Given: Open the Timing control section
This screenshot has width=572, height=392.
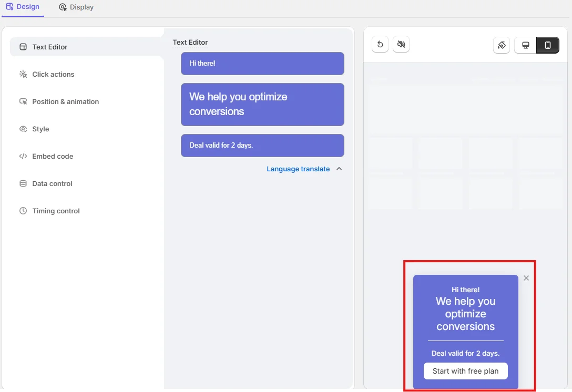Looking at the screenshot, I should tap(56, 211).
